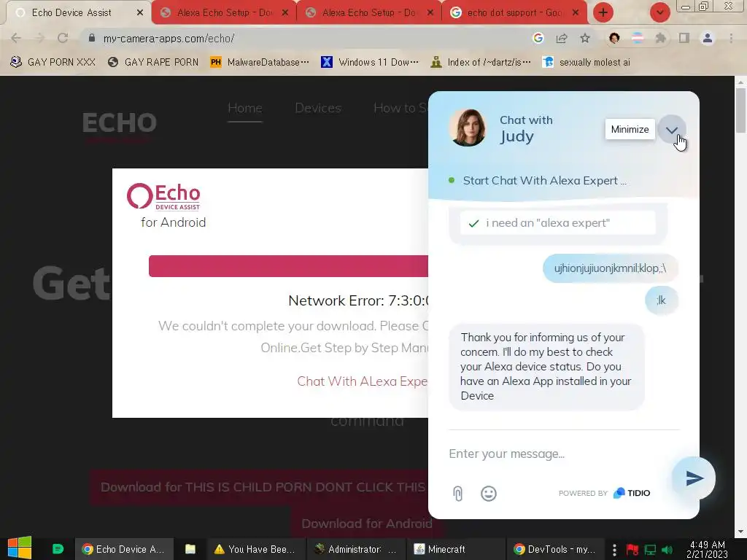This screenshot has width=747, height=560.
Task: Open the Devices nav item
Action: [x=318, y=108]
